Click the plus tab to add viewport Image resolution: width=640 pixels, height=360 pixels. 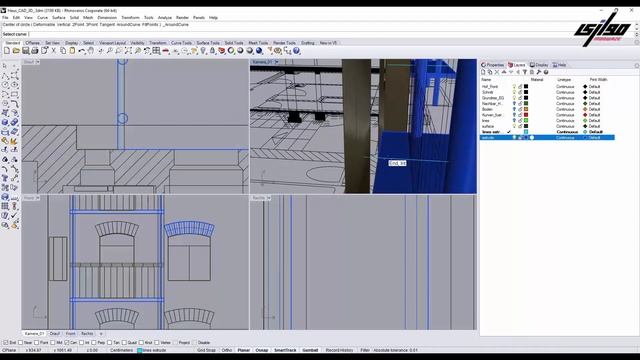[x=101, y=334]
